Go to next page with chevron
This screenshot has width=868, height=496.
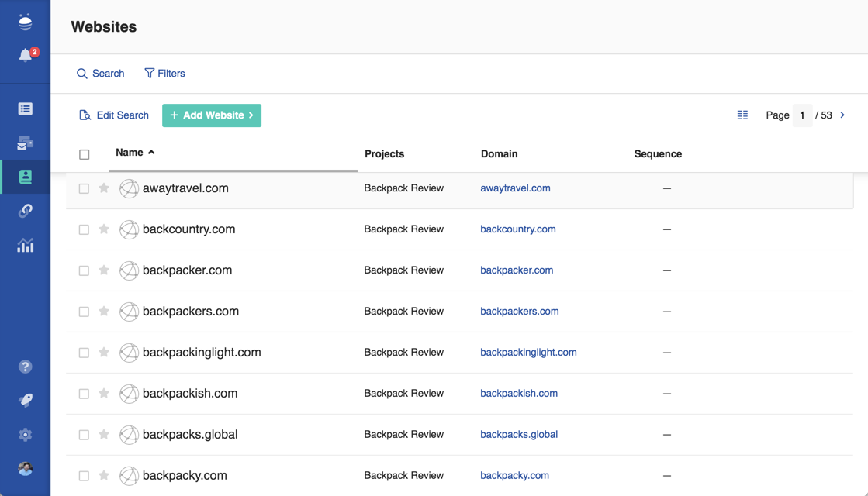[842, 115]
